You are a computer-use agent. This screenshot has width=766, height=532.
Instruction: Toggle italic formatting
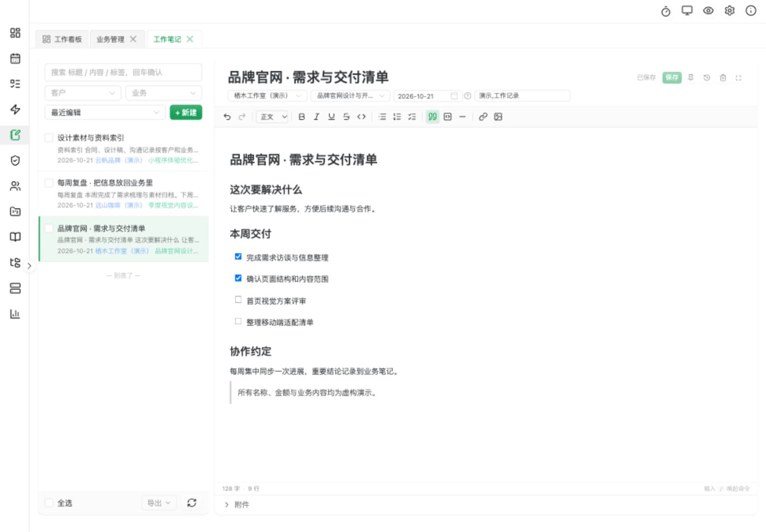317,117
